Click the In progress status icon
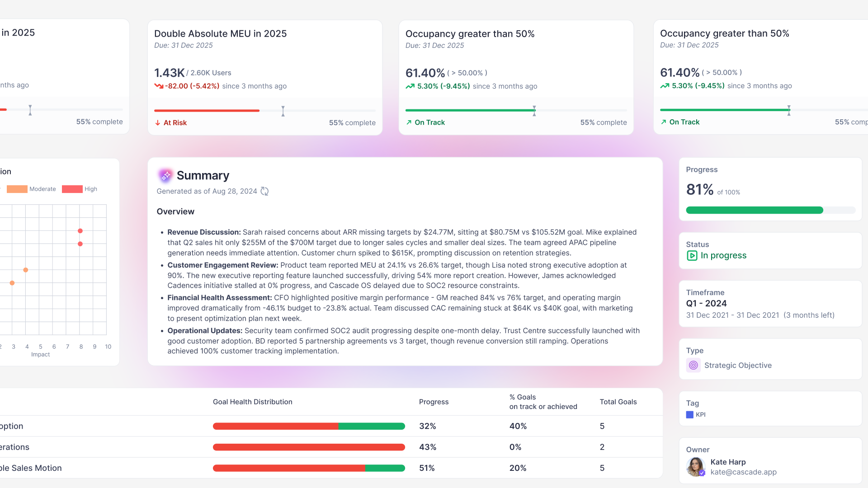The width and height of the screenshot is (868, 488). click(692, 256)
